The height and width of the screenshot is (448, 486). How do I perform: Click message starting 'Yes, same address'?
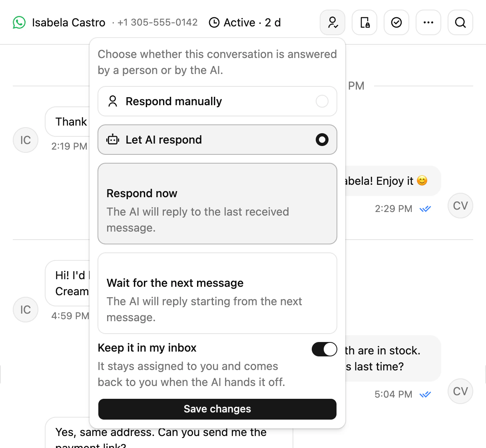[169, 433]
